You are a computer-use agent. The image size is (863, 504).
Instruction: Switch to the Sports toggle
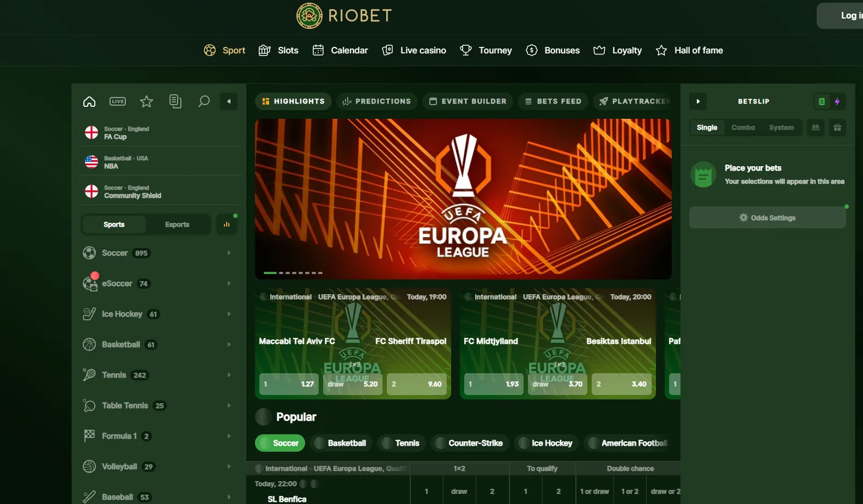(x=114, y=224)
